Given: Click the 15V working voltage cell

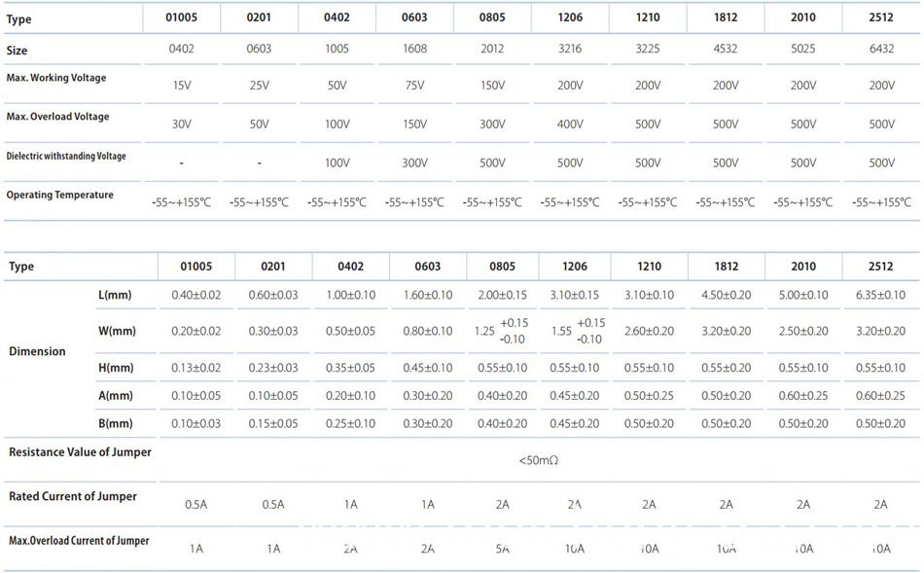Looking at the screenshot, I should (182, 86).
